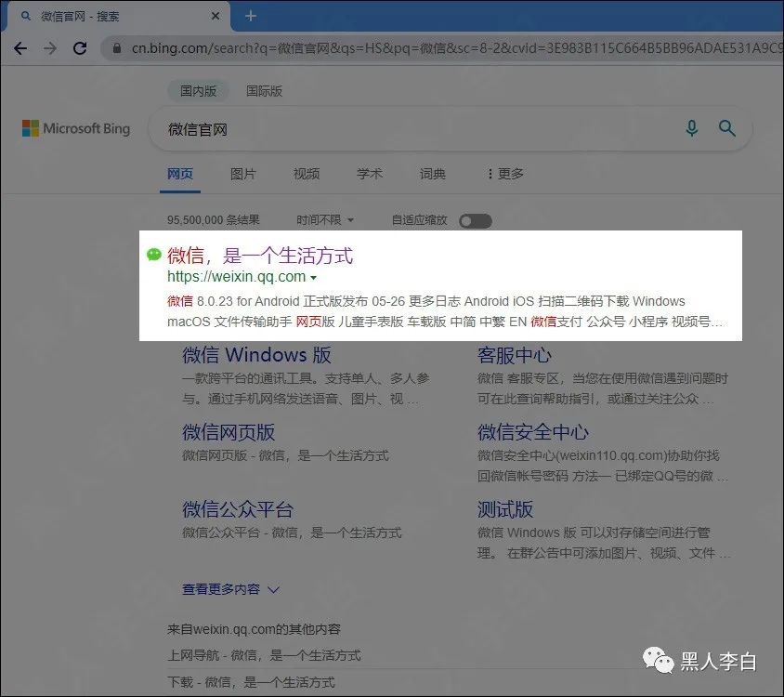
Task: Toggle the 自适应缩放 switch
Action: [476, 220]
